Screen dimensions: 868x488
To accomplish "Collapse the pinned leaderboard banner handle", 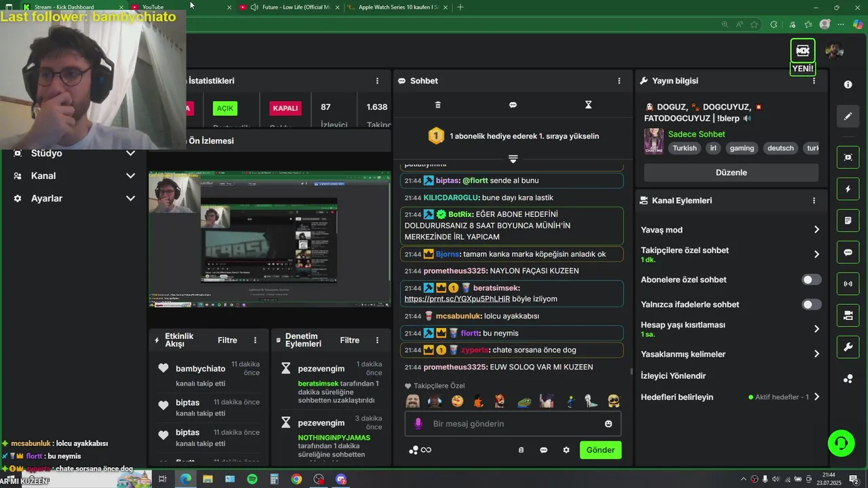I will [x=513, y=159].
